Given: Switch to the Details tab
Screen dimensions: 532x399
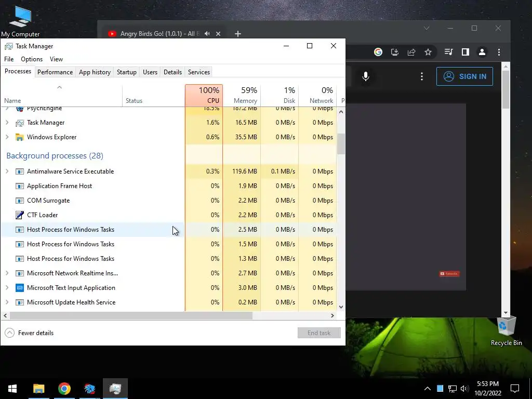Looking at the screenshot, I should (172, 72).
